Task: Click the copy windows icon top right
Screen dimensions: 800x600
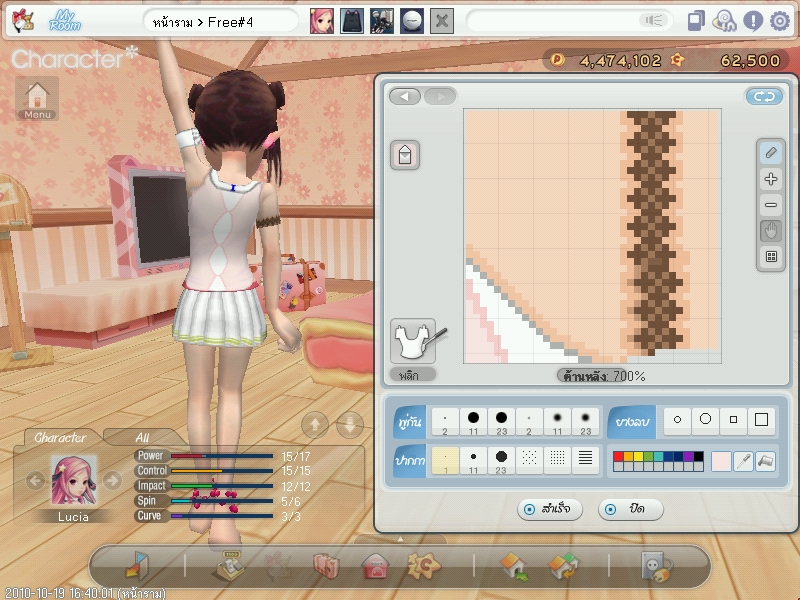Action: click(x=696, y=21)
